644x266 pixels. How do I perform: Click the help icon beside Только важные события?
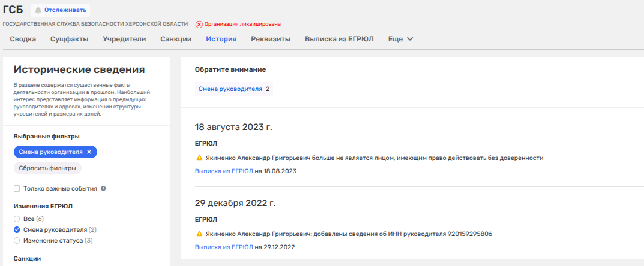103,188
